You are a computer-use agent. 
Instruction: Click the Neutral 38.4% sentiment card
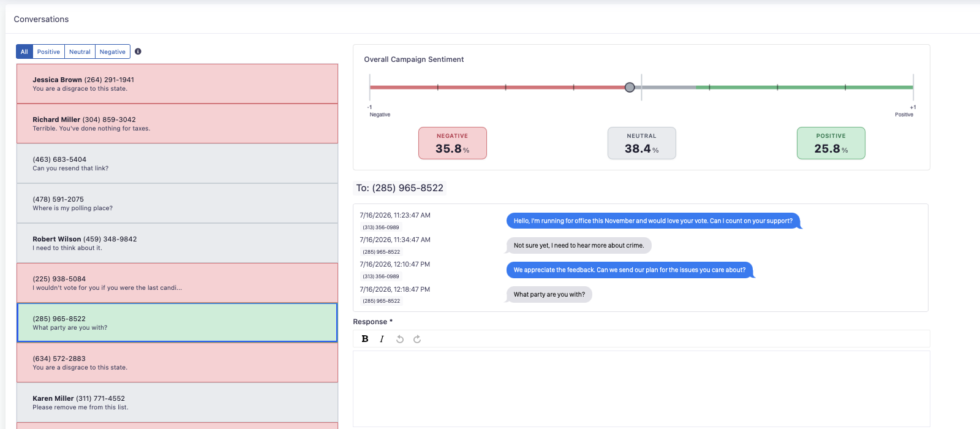point(642,143)
